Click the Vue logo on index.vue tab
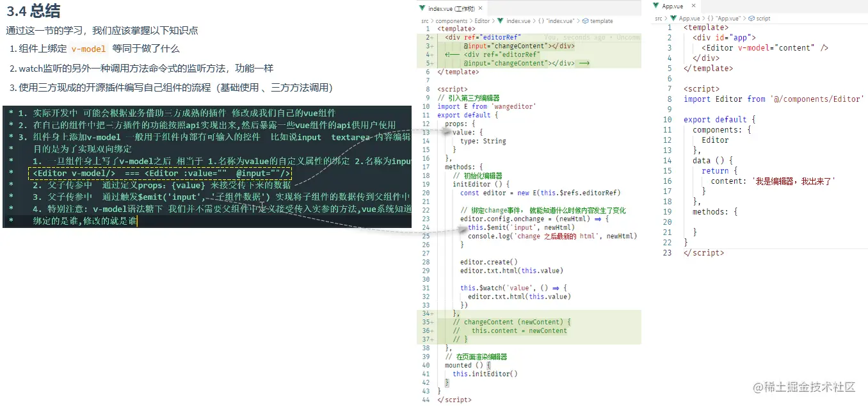Screen dimensions: 868x406 (423, 8)
